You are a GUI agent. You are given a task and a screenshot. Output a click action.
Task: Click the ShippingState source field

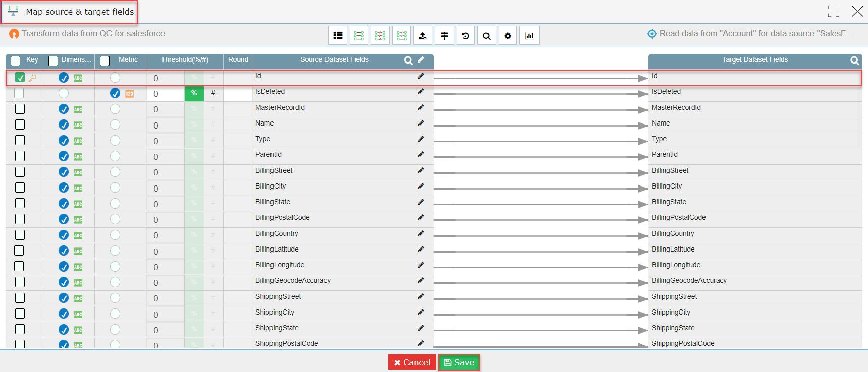tap(277, 328)
